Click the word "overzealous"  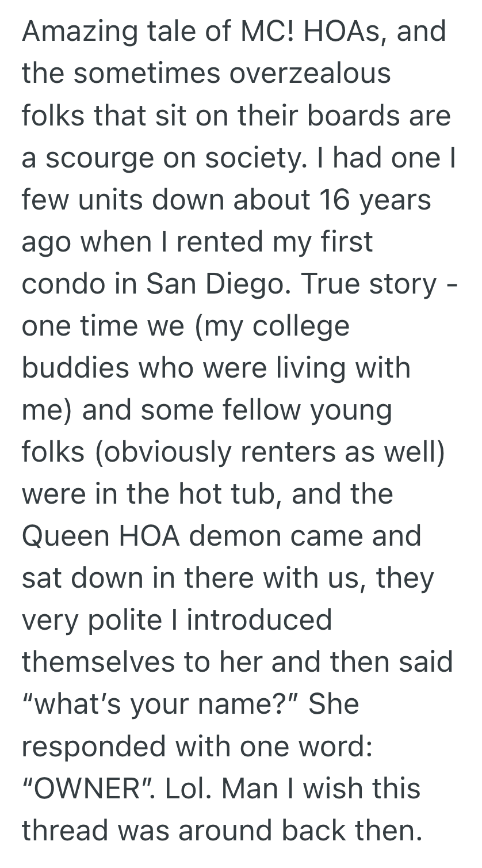(311, 73)
